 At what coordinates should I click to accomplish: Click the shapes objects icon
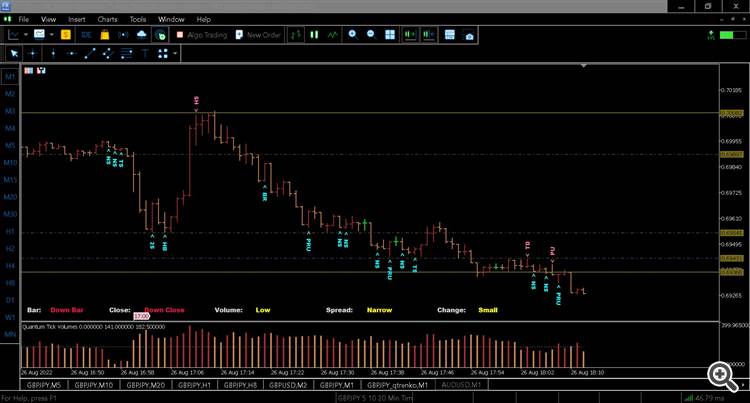pyautogui.click(x=163, y=54)
